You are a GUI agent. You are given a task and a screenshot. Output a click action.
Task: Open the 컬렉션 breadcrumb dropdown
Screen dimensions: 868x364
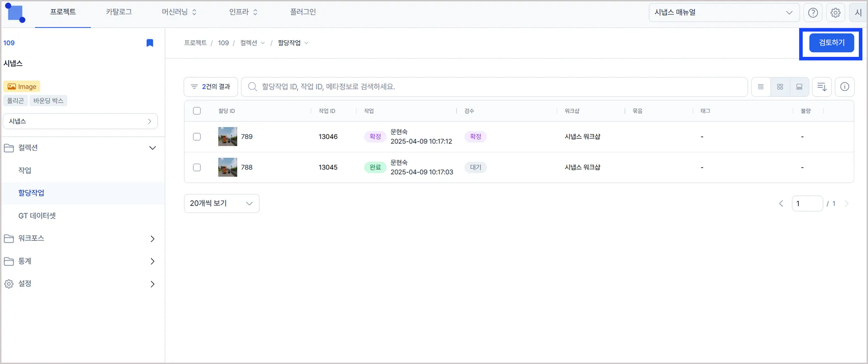pos(253,43)
